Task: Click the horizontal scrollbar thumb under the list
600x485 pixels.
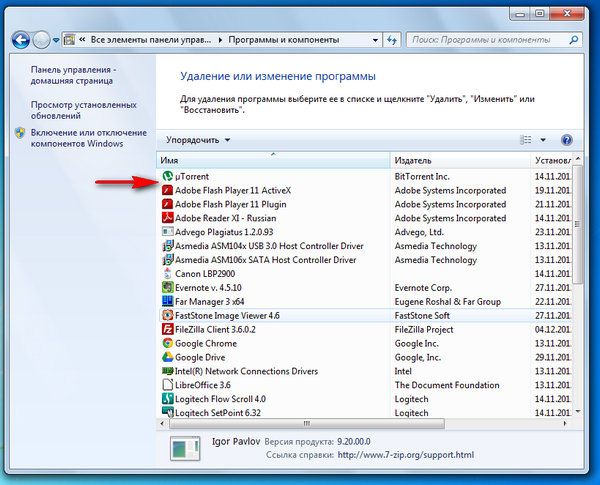Action: point(307,423)
